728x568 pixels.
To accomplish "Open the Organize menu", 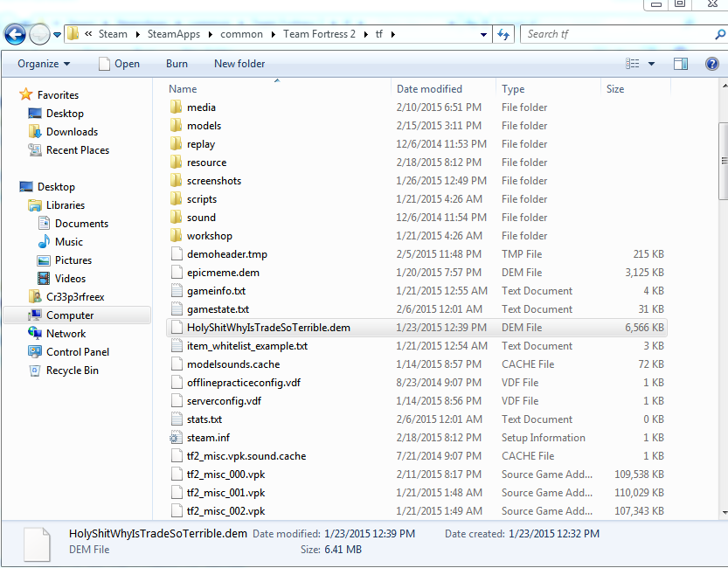I will coord(44,64).
